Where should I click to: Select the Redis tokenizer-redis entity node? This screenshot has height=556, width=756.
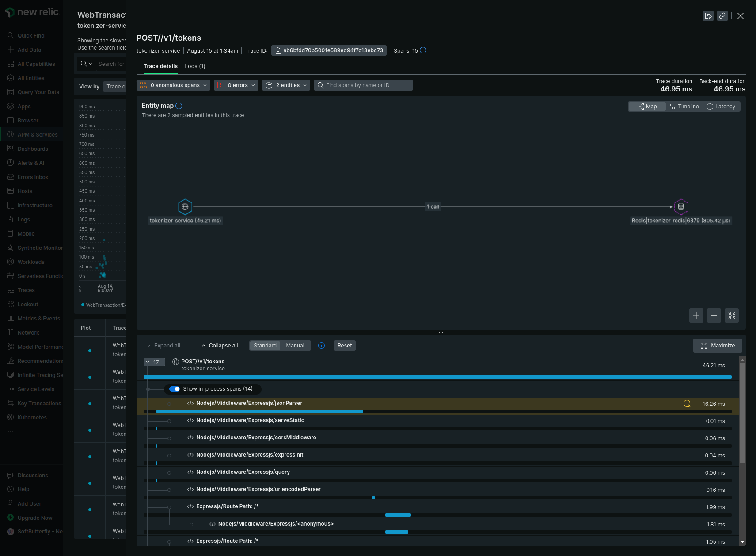coord(681,206)
